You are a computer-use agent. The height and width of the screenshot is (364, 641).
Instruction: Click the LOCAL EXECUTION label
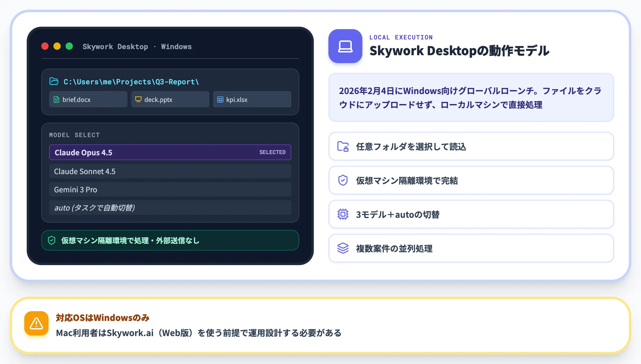pyautogui.click(x=401, y=37)
